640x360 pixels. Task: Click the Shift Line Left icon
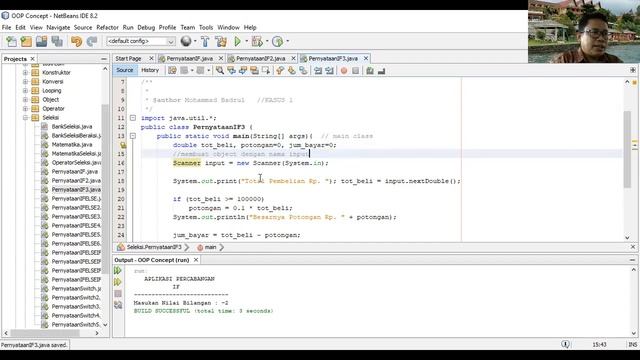click(318, 71)
